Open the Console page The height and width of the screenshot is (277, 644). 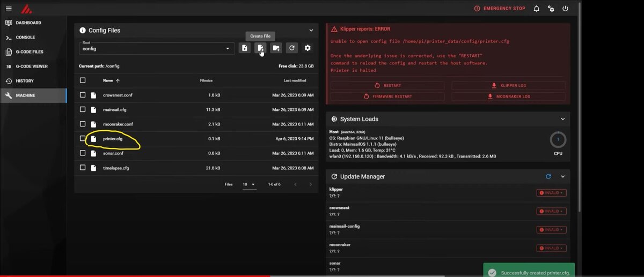(x=33, y=38)
